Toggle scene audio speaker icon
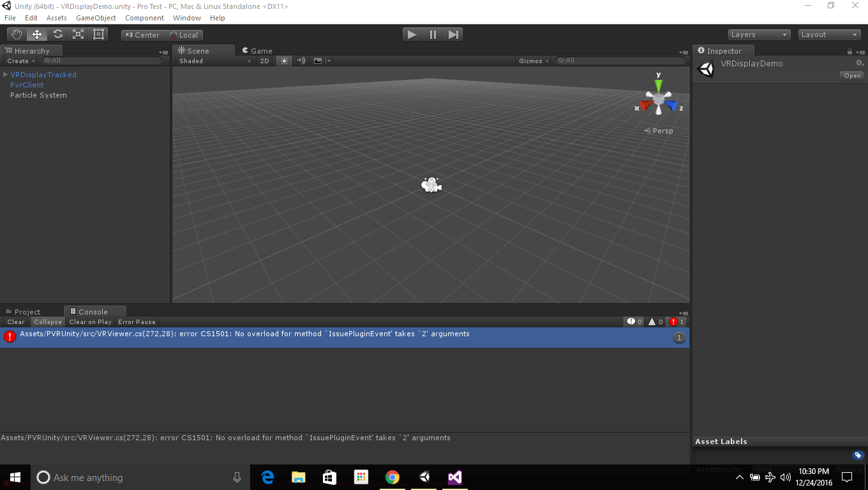The width and height of the screenshot is (868, 490). 301,61
